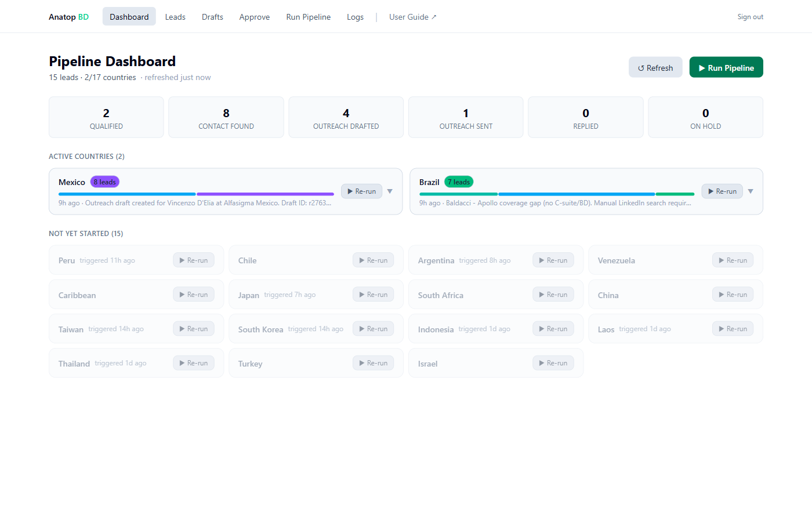812x522 pixels.
Task: Click Mexico's purple progress segment
Action: click(x=266, y=194)
